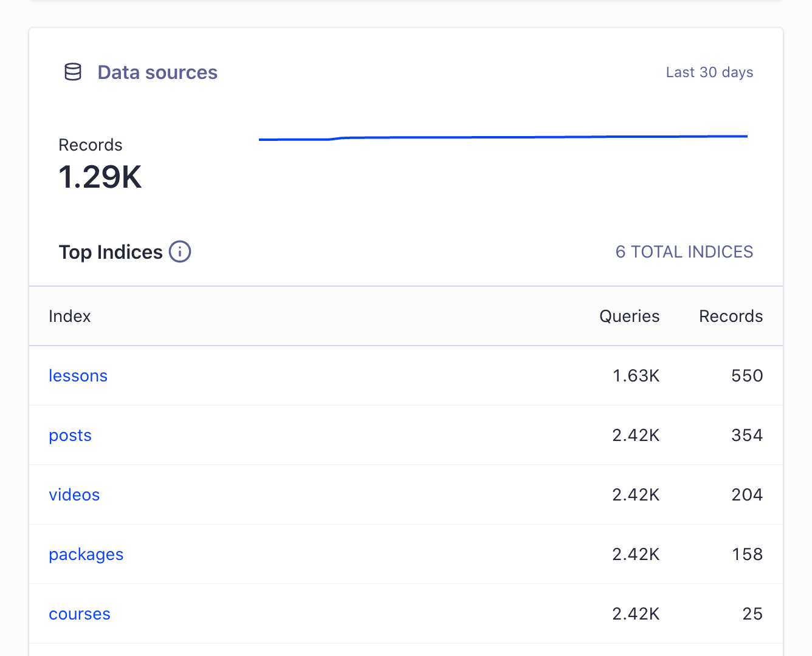Click the database icon beside Data sources
The height and width of the screenshot is (656, 812).
pos(73,72)
